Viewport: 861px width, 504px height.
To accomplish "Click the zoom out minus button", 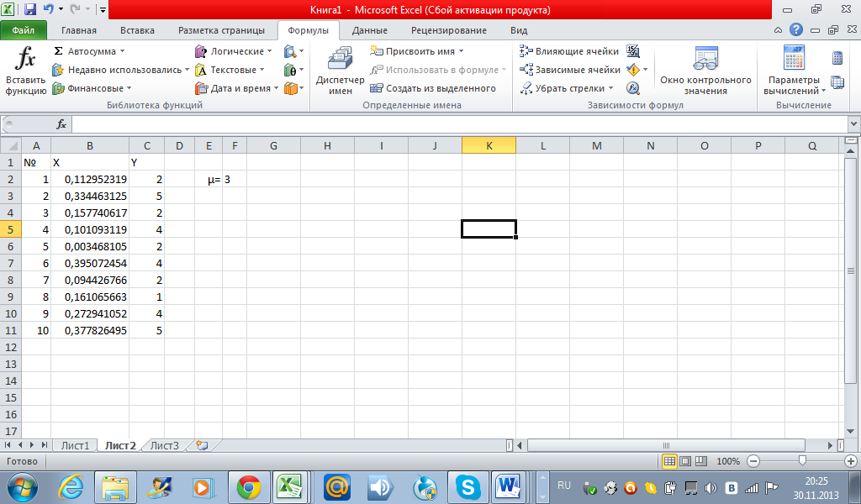I will click(753, 461).
